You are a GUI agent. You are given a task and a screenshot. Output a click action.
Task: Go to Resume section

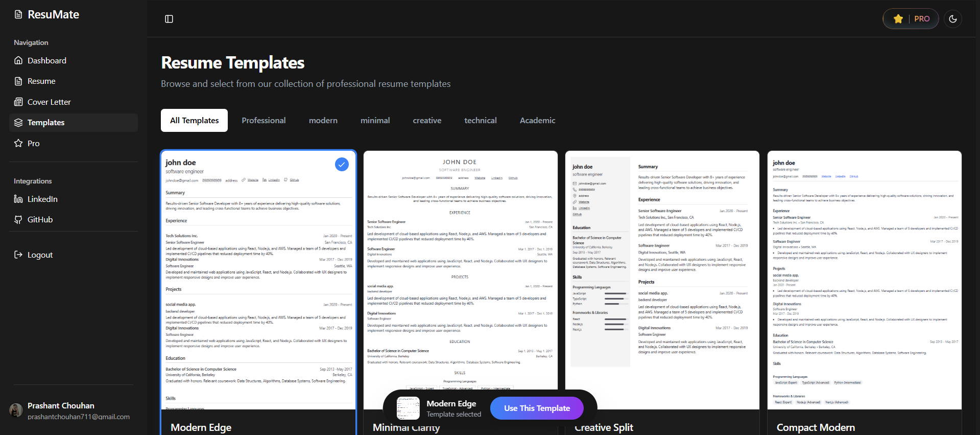(74, 81)
